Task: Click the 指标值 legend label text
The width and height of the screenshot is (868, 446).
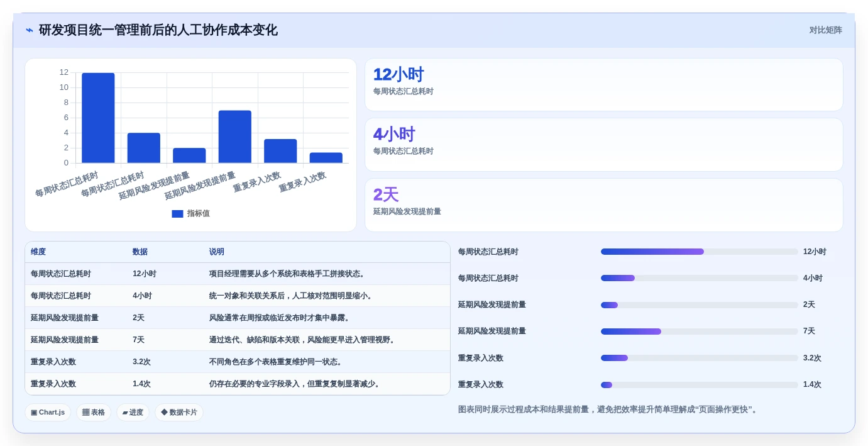Action: 199,214
